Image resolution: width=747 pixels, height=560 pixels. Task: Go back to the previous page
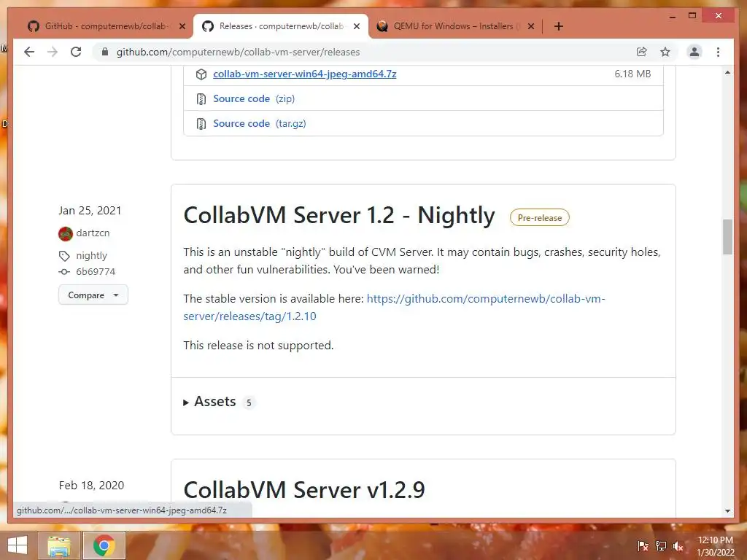(x=29, y=52)
